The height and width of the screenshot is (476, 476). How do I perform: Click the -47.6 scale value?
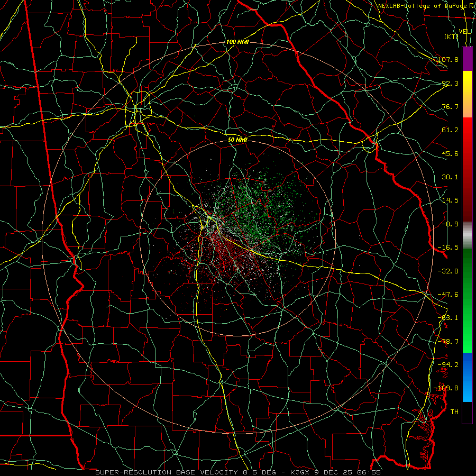pos(448,295)
